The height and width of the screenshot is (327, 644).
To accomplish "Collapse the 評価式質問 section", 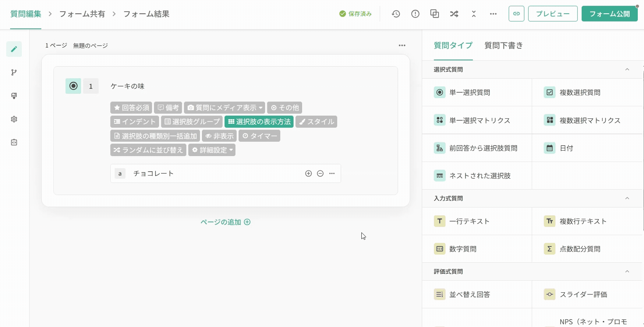I will (627, 272).
